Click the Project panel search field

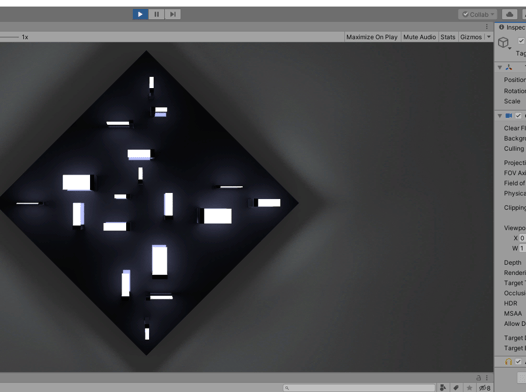(x=359, y=388)
